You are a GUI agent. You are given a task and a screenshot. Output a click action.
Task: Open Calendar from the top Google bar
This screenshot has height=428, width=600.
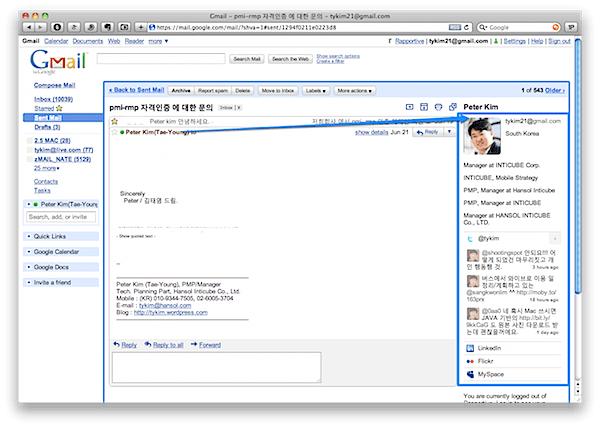pos(56,41)
